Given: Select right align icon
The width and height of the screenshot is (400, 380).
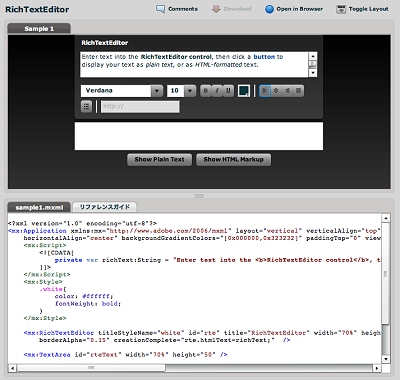Looking at the screenshot, I should coord(287,91).
